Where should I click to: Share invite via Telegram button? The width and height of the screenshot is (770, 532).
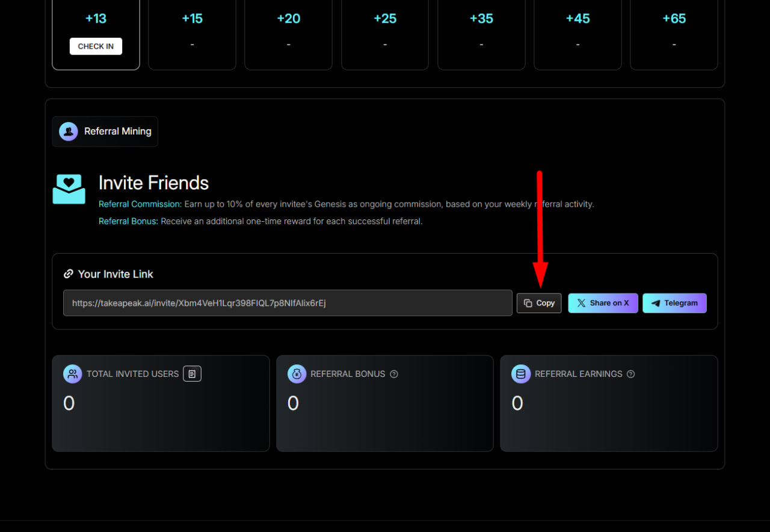(674, 303)
